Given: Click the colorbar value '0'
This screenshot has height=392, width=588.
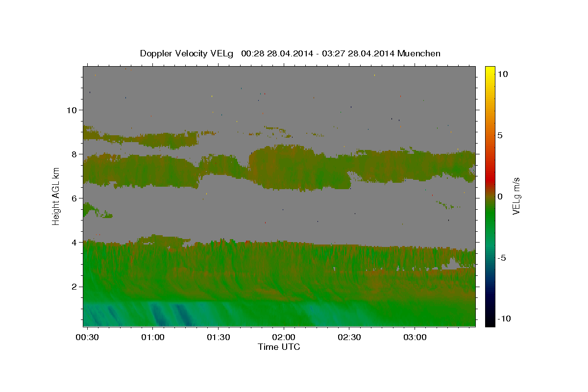Looking at the screenshot, I should [x=500, y=196].
